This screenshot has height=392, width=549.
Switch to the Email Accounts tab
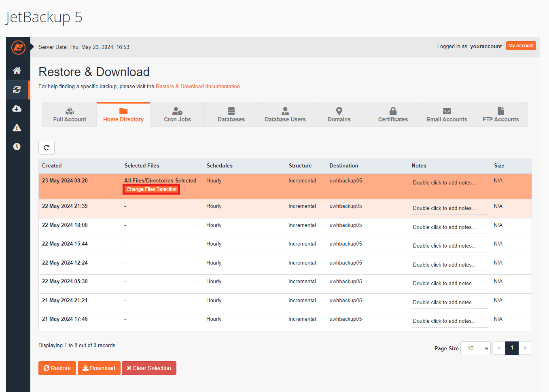click(x=447, y=114)
